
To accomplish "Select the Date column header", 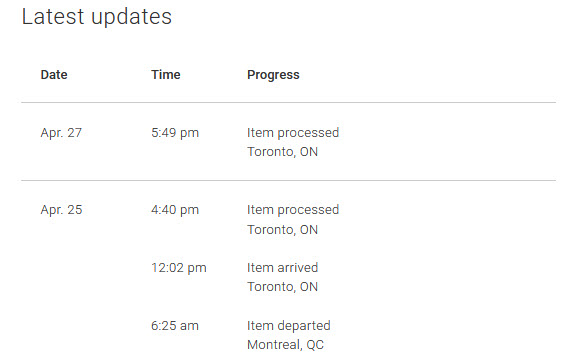I will [x=54, y=75].
